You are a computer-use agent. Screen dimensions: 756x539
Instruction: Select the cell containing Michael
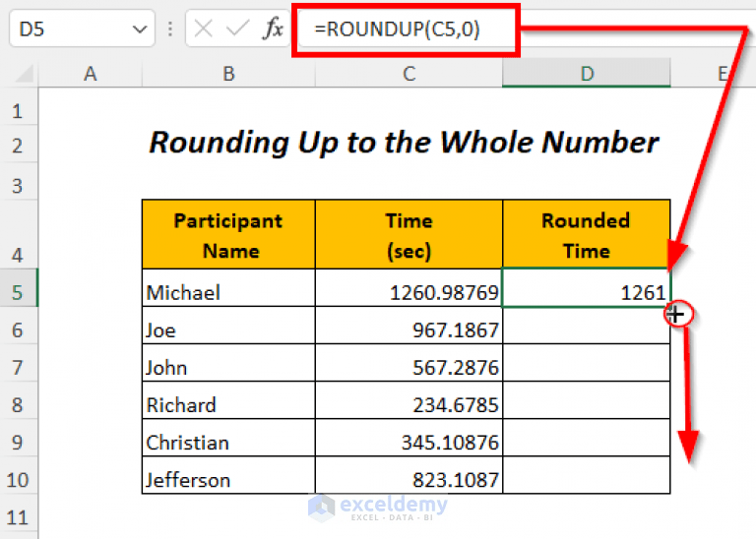[x=228, y=287]
